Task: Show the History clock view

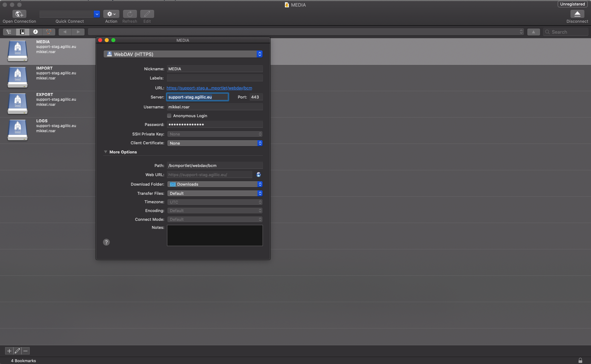Action: pos(36,32)
